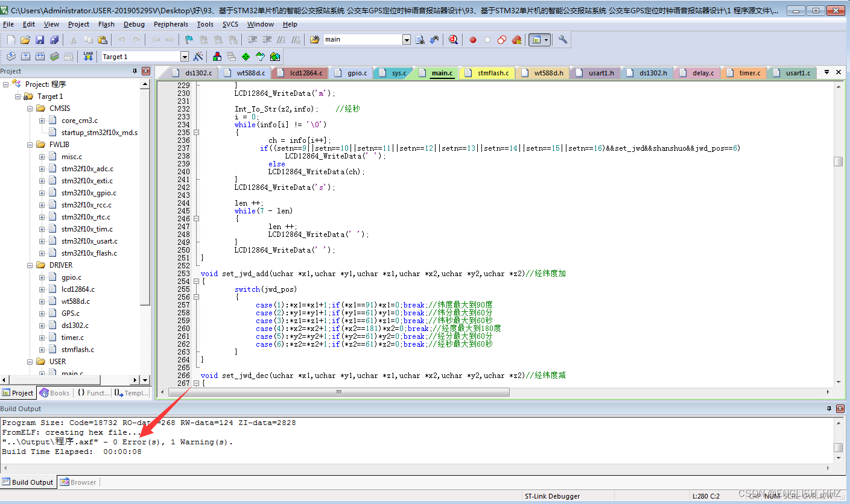850x504 pixels.
Task: Build target using the Build icon
Action: coord(25,57)
